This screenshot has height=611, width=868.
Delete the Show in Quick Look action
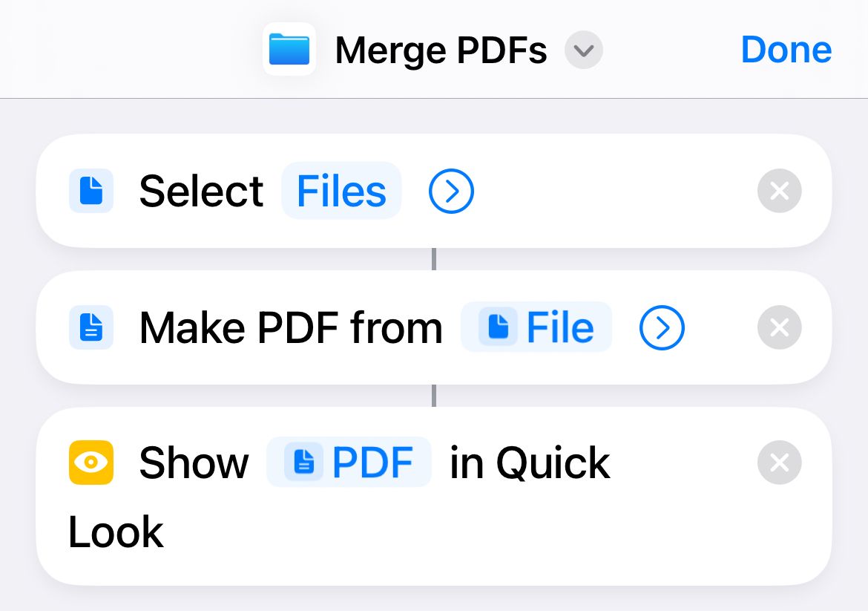(779, 463)
